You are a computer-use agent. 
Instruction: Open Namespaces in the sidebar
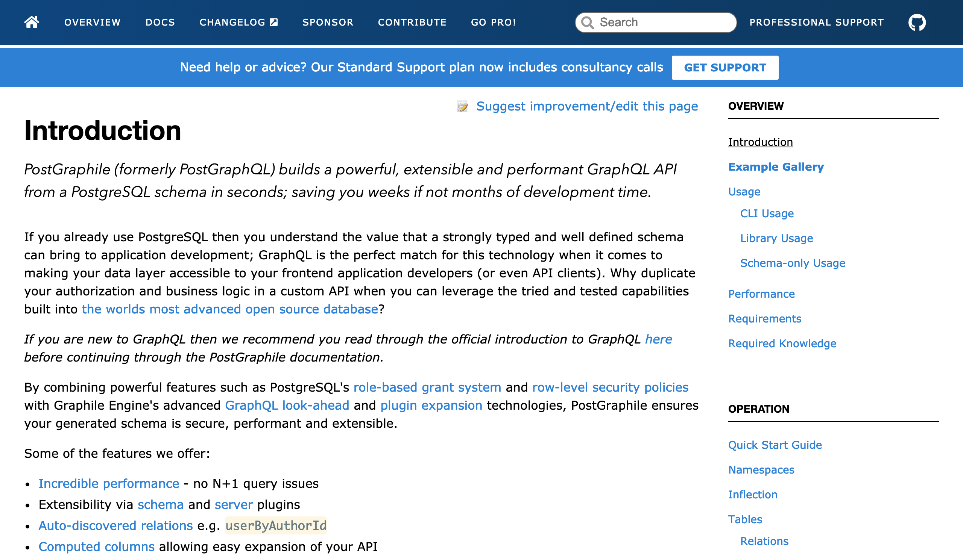761,470
